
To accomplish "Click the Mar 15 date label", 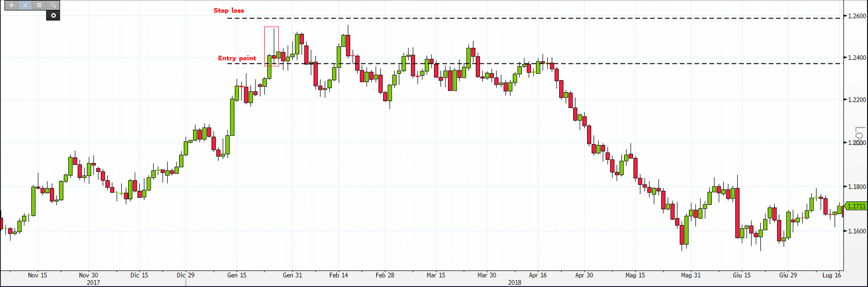I will [436, 275].
